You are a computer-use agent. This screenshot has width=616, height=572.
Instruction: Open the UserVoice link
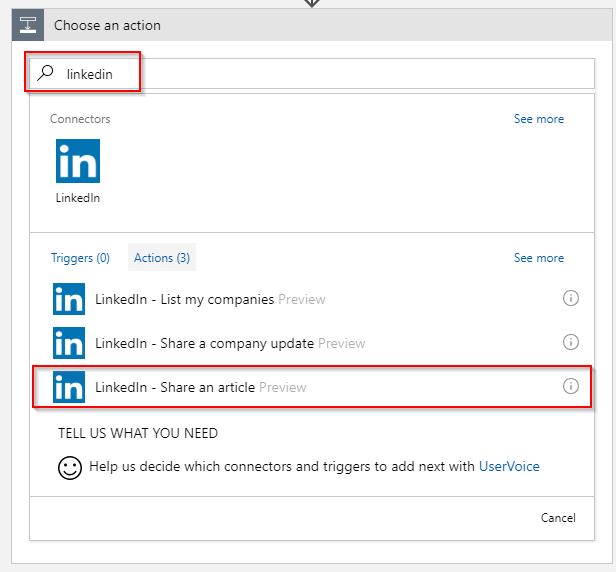pyautogui.click(x=509, y=466)
